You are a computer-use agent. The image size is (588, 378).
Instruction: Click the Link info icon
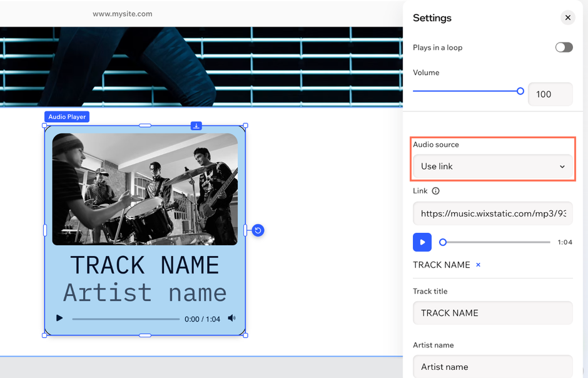(x=435, y=191)
